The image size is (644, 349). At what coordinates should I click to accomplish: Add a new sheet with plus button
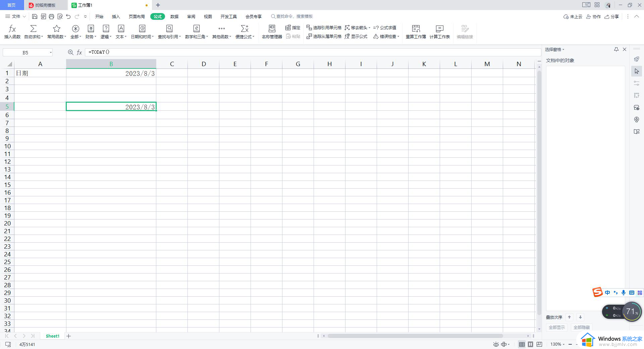[x=68, y=336]
